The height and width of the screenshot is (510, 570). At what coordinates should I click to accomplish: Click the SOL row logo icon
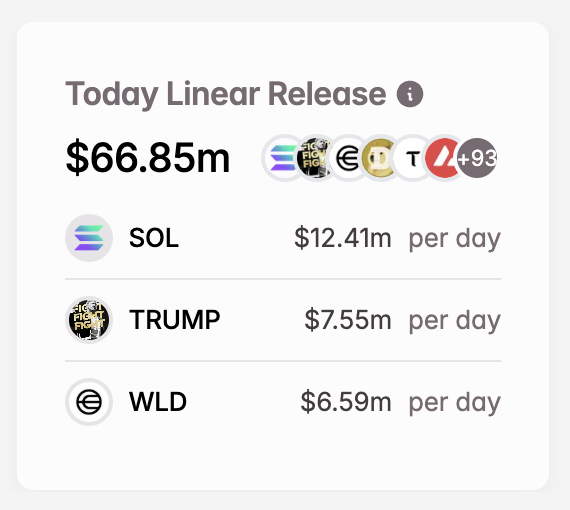(89, 238)
